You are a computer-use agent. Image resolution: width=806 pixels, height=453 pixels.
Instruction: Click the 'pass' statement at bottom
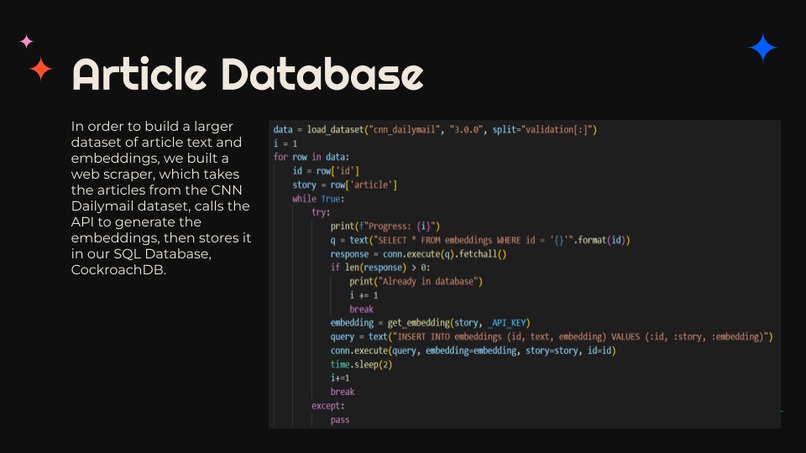click(340, 420)
